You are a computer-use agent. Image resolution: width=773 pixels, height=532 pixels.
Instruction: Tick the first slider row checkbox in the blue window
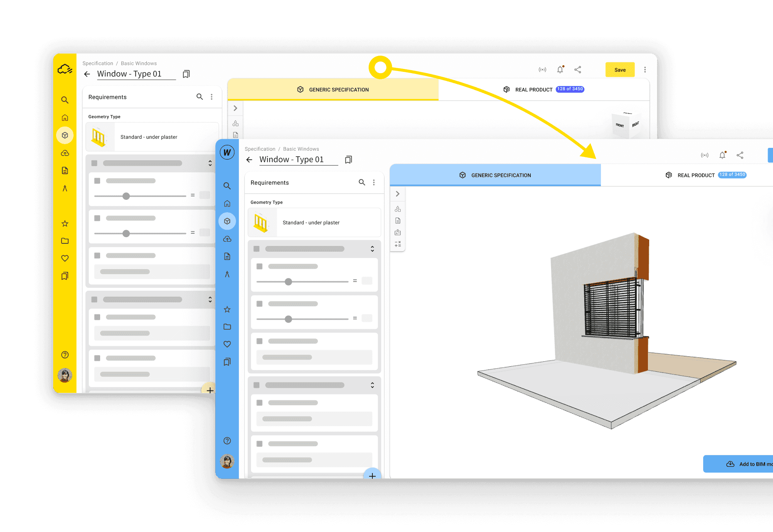coord(259,266)
